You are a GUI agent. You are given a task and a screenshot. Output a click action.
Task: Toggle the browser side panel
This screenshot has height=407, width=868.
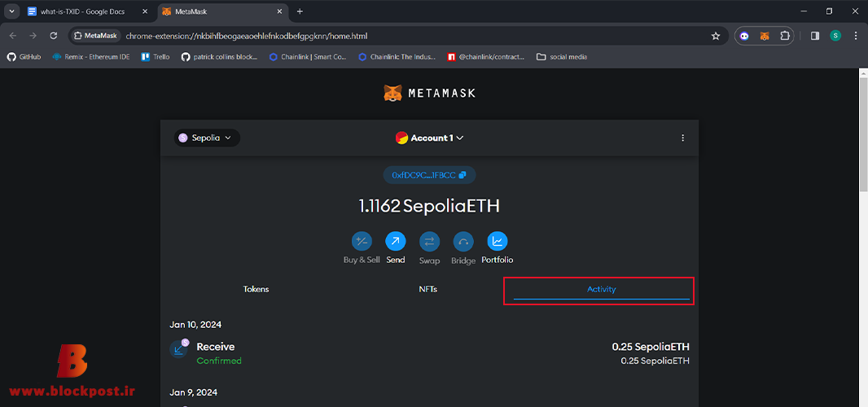[x=815, y=36]
